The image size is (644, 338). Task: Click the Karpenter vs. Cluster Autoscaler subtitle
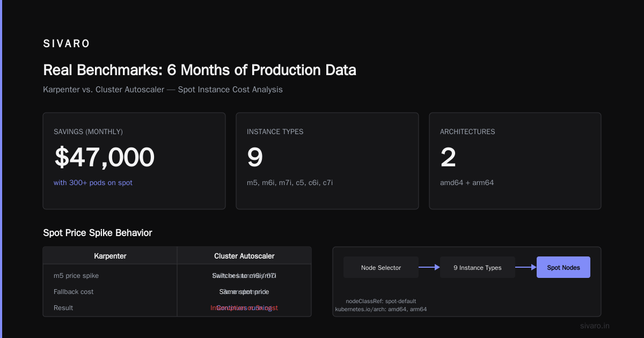point(163,90)
